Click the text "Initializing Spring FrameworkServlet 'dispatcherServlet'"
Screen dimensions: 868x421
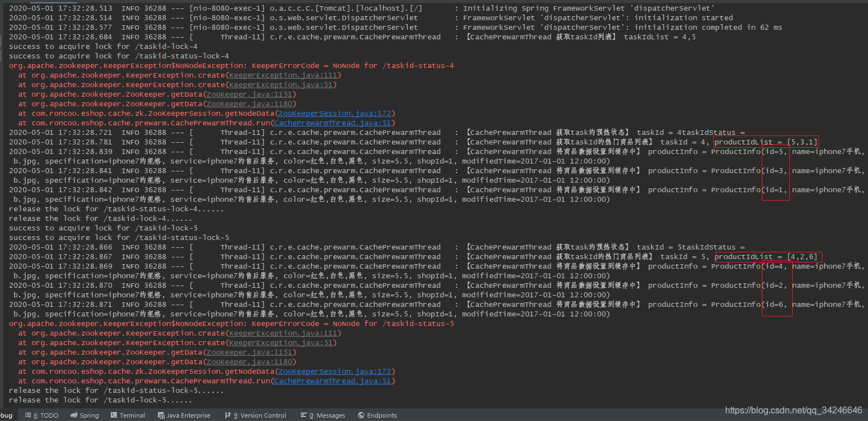coord(589,8)
